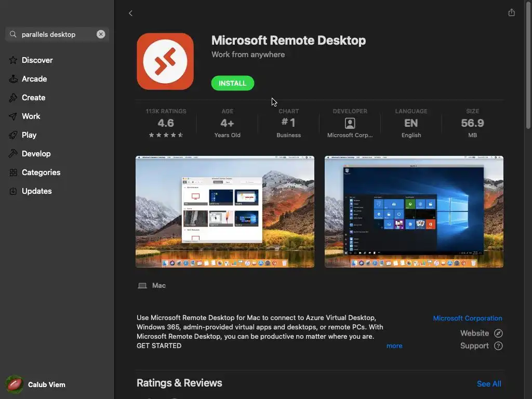The height and width of the screenshot is (399, 532).
Task: Click the Work from anywhere subtitle
Action: click(x=248, y=54)
